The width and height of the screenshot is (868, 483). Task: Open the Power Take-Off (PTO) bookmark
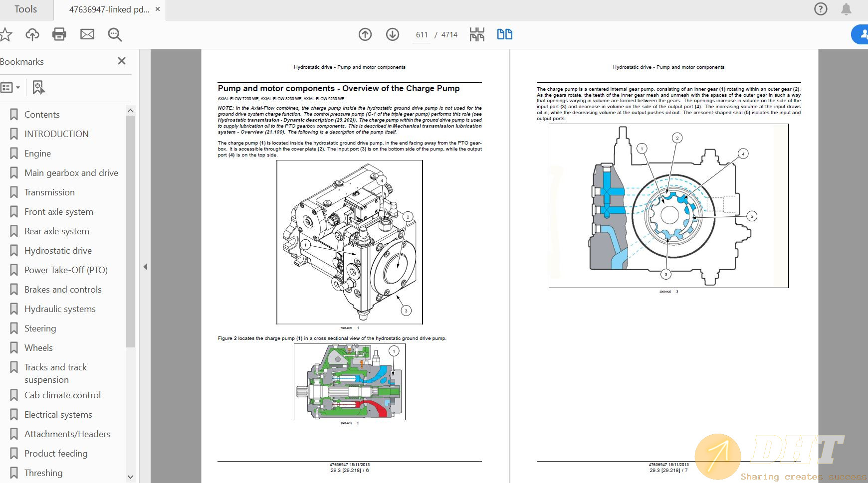pos(66,270)
